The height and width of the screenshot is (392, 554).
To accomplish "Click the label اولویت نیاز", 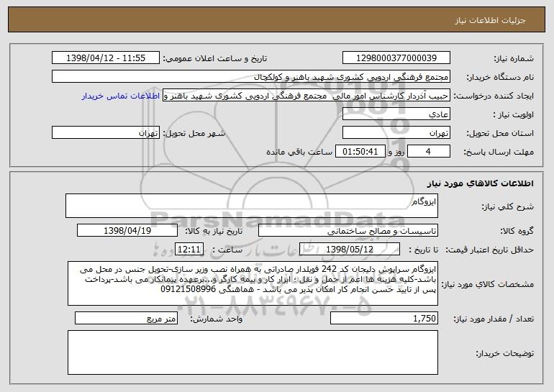I will click(514, 115).
